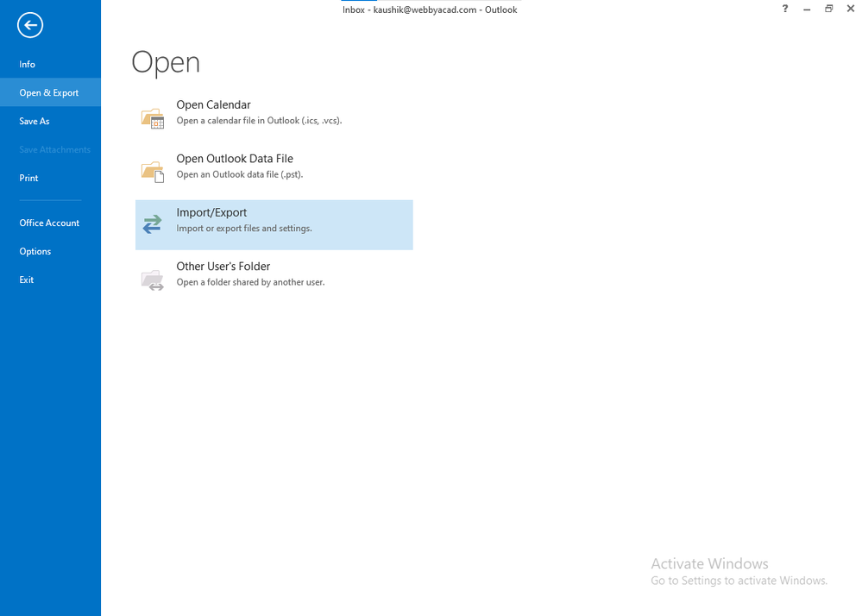Viewport: 862px width, 616px height.
Task: Open the Print page
Action: (x=50, y=178)
